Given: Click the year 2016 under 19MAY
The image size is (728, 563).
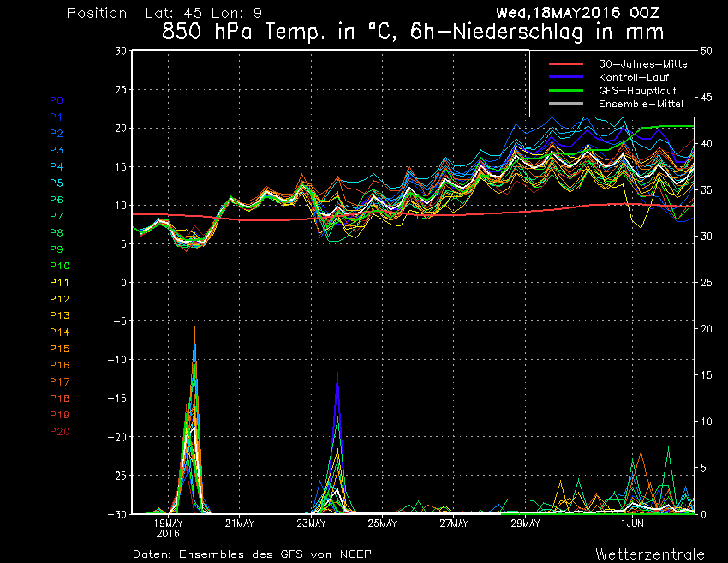Looking at the screenshot, I should click(168, 534).
